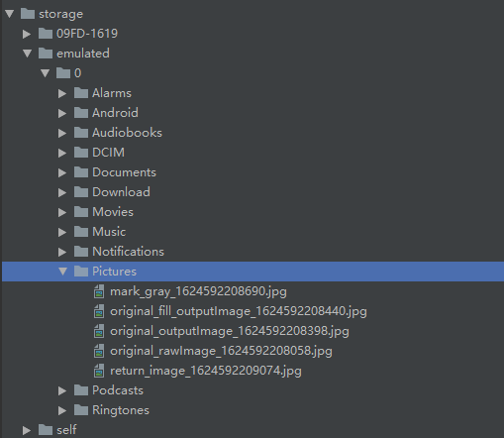The image size is (504, 438).
Task: Expand the Download folder arrow
Action: (62, 192)
